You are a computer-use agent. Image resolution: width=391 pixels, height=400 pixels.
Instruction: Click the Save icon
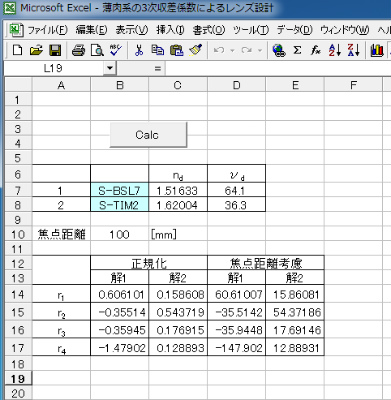click(x=55, y=50)
